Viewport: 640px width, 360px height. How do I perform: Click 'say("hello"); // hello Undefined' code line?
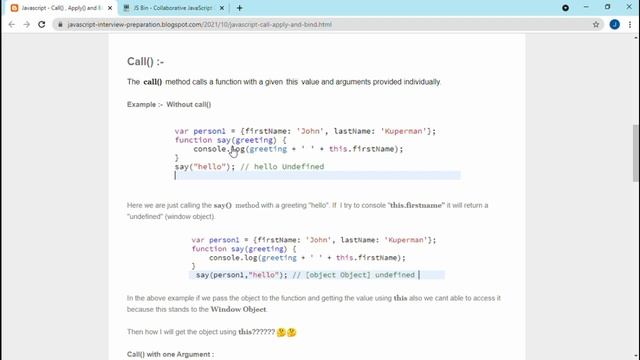pyautogui.click(x=249, y=167)
